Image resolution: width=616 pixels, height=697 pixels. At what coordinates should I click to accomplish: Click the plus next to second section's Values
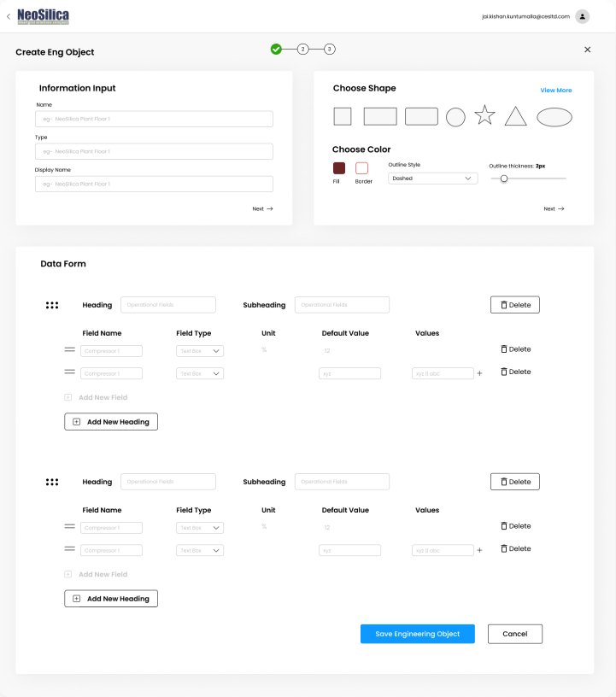point(479,550)
